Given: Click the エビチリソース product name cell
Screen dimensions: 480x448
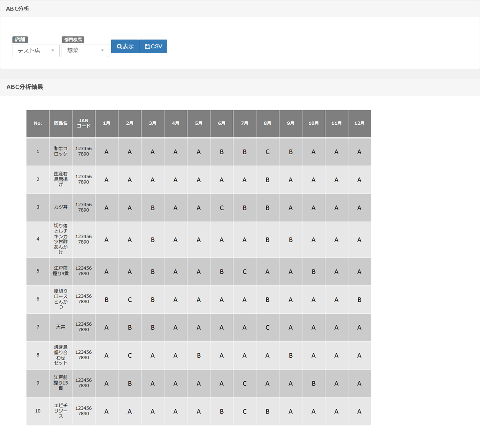Looking at the screenshot, I should (61, 411).
